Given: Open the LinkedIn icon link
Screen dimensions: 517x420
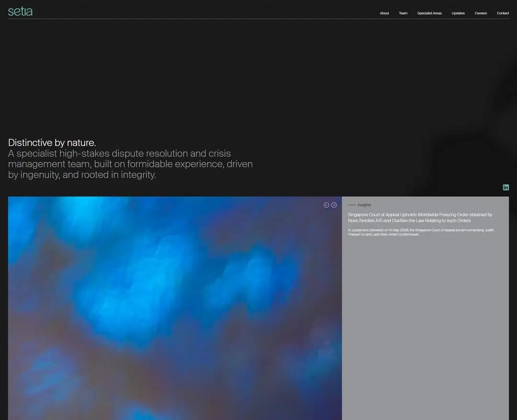Looking at the screenshot, I should pos(506,188).
